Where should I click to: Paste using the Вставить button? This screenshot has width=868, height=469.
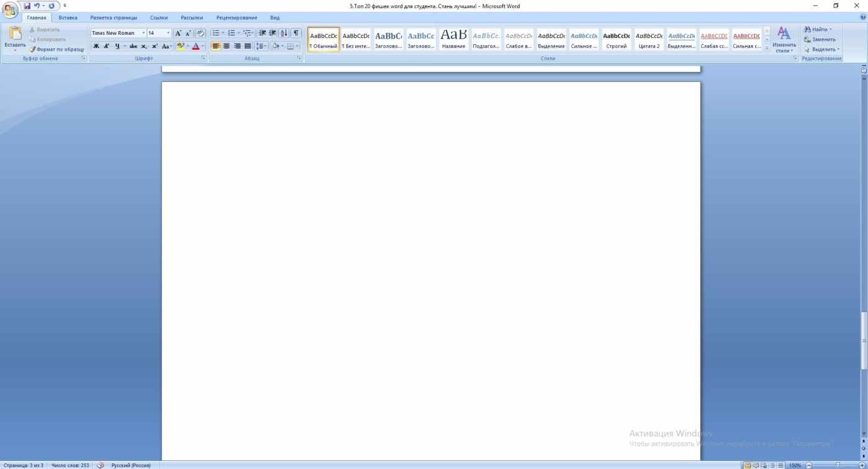(x=15, y=39)
